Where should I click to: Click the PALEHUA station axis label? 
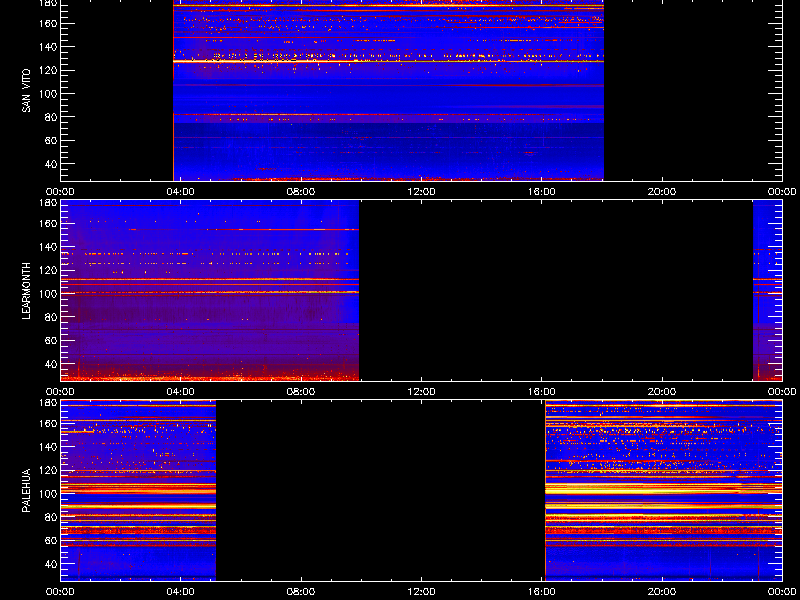click(26, 490)
